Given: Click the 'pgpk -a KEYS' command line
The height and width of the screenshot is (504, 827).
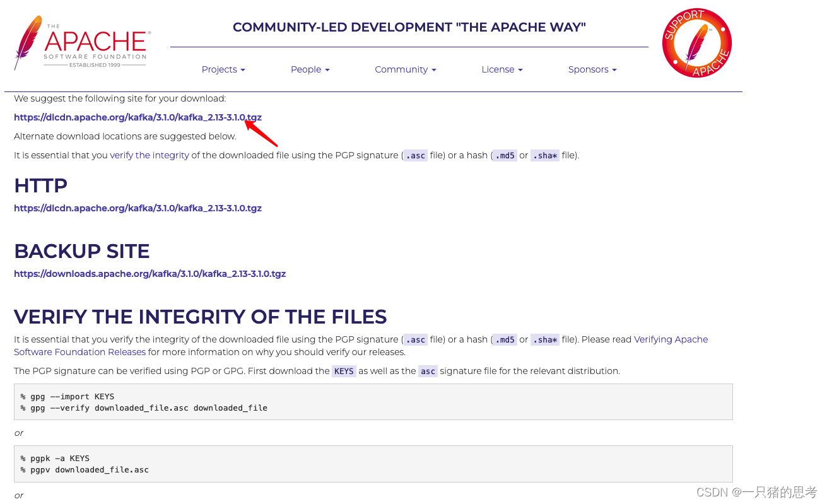Looking at the screenshot, I should (55, 459).
